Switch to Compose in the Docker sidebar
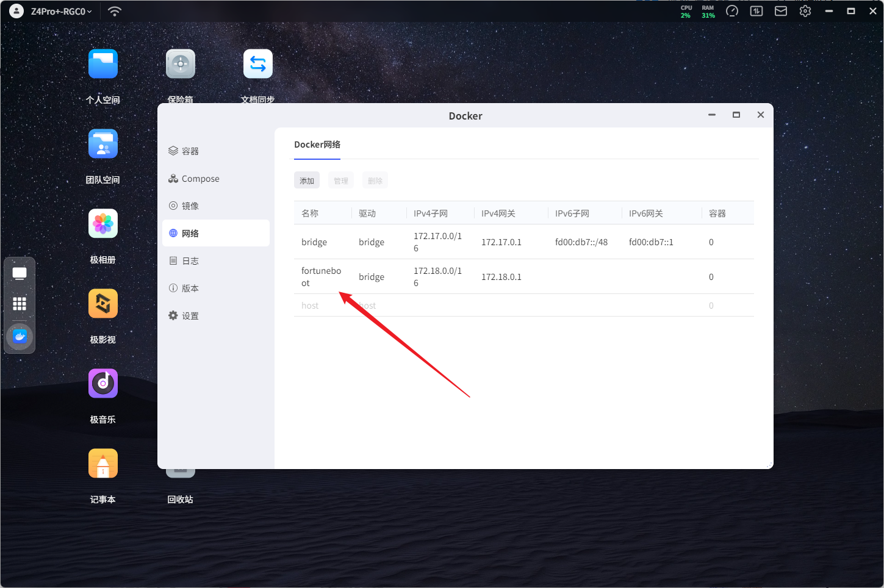 tap(200, 179)
